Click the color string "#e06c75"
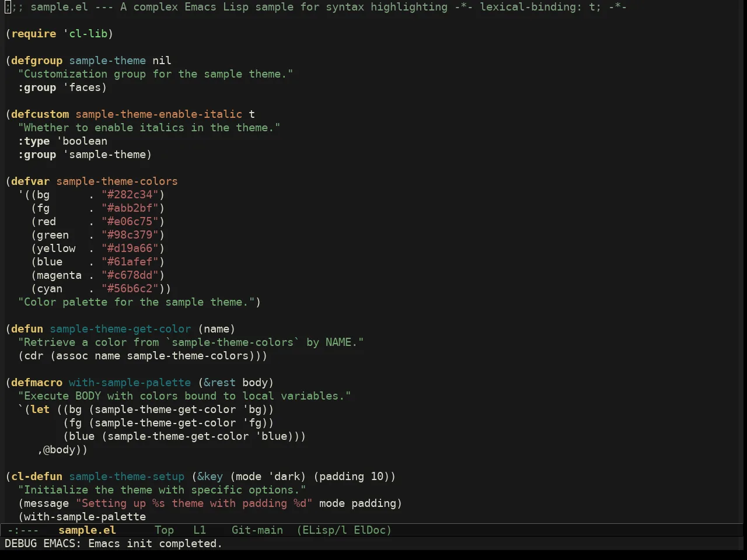This screenshot has width=747, height=560. click(130, 221)
